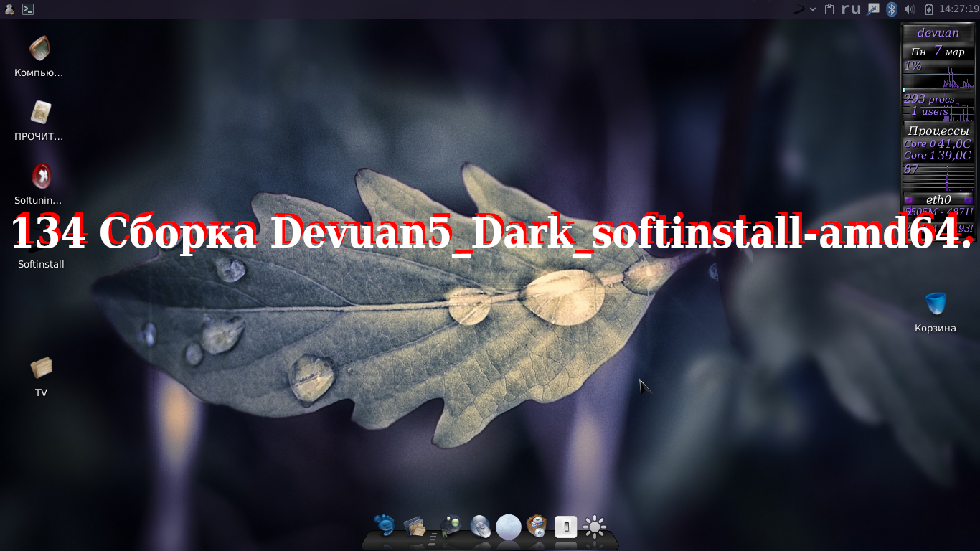Open the file manager folder icon in dock

click(x=415, y=527)
